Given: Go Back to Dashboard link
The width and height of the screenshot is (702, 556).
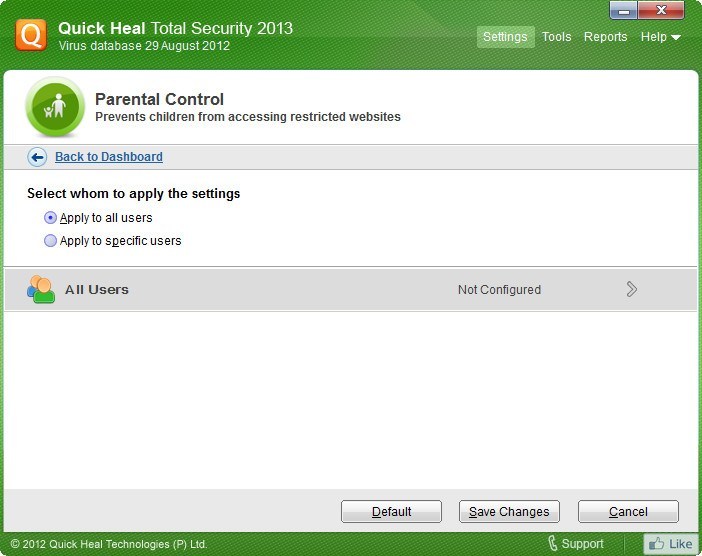Looking at the screenshot, I should [109, 157].
